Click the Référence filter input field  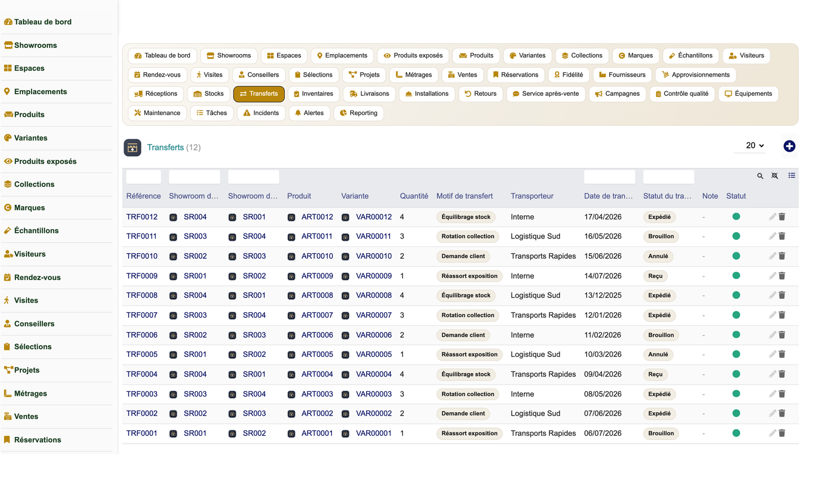pyautogui.click(x=143, y=176)
